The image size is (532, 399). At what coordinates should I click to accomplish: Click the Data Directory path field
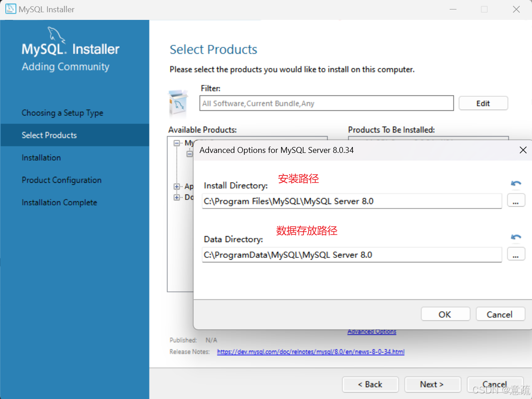pos(351,255)
